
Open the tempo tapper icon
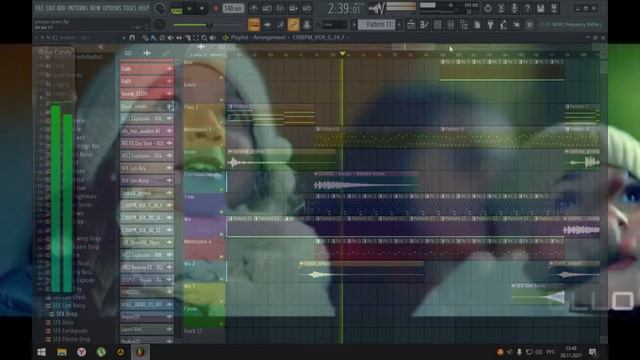click(x=503, y=25)
